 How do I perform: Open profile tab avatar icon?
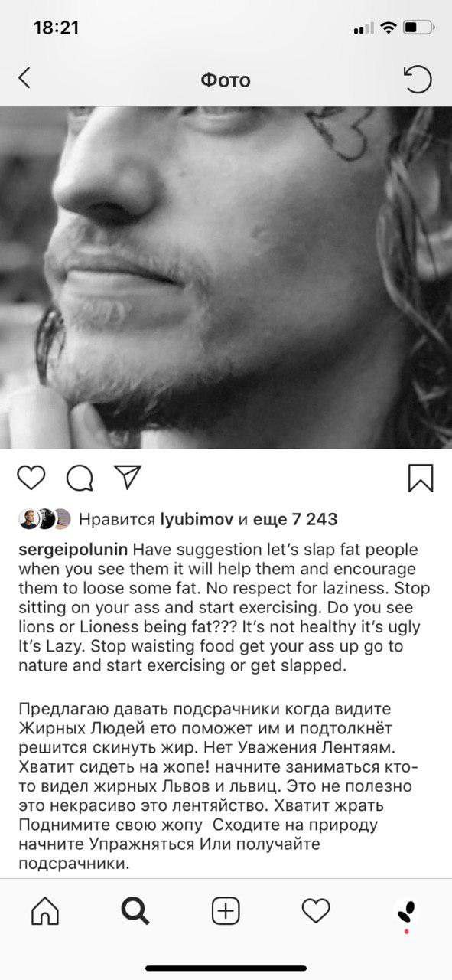tap(406, 911)
